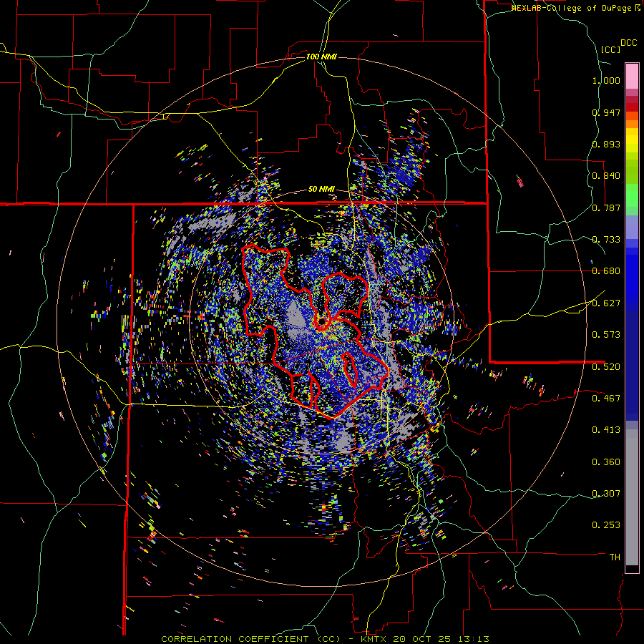Click the Correlation Coefficient KMTX title caption
The height and width of the screenshot is (644, 644).
[326, 639]
